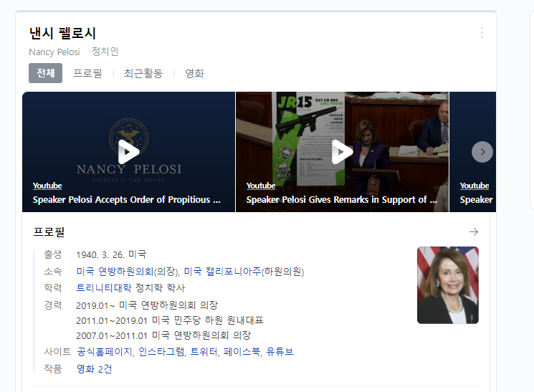The image size is (534, 392).
Task: Click the 프로필 section heading
Action: click(49, 232)
